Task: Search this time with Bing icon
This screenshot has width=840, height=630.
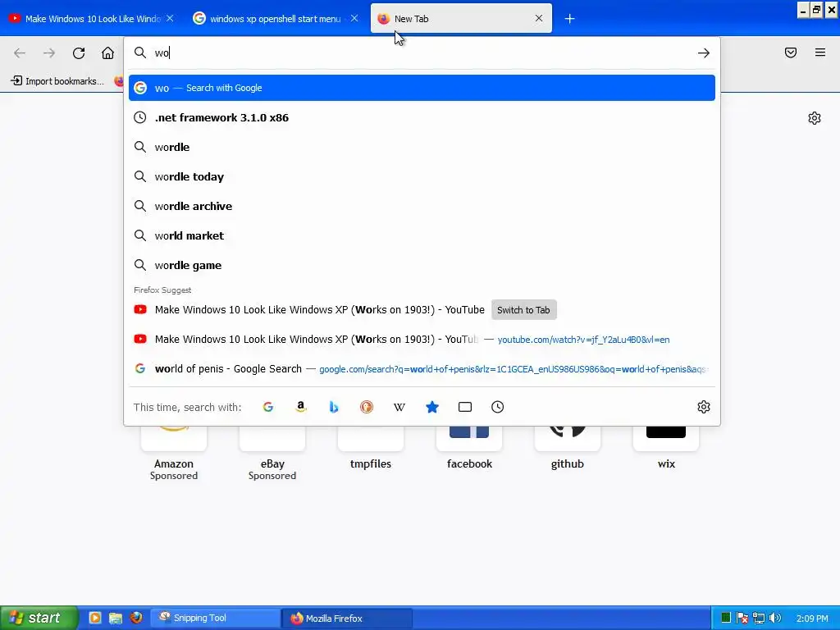Action: coord(334,407)
